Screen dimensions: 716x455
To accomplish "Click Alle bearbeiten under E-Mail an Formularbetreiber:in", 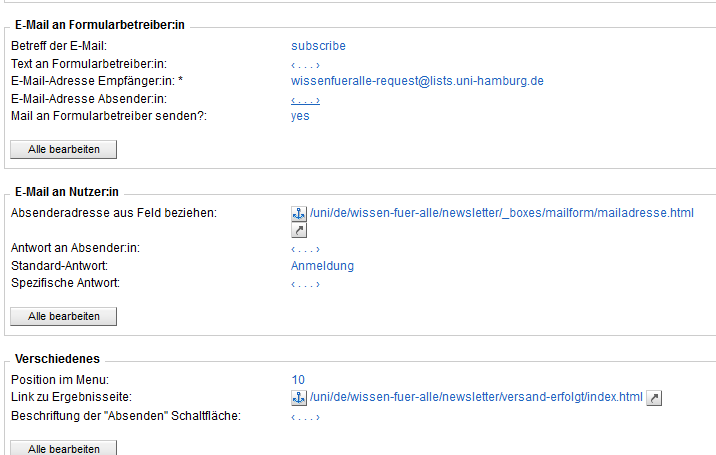I will coord(63,149).
